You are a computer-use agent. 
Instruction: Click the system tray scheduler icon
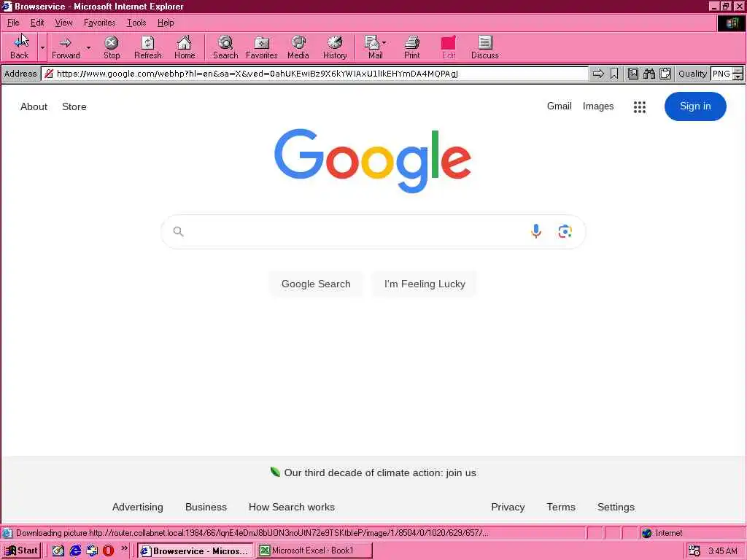tap(694, 551)
